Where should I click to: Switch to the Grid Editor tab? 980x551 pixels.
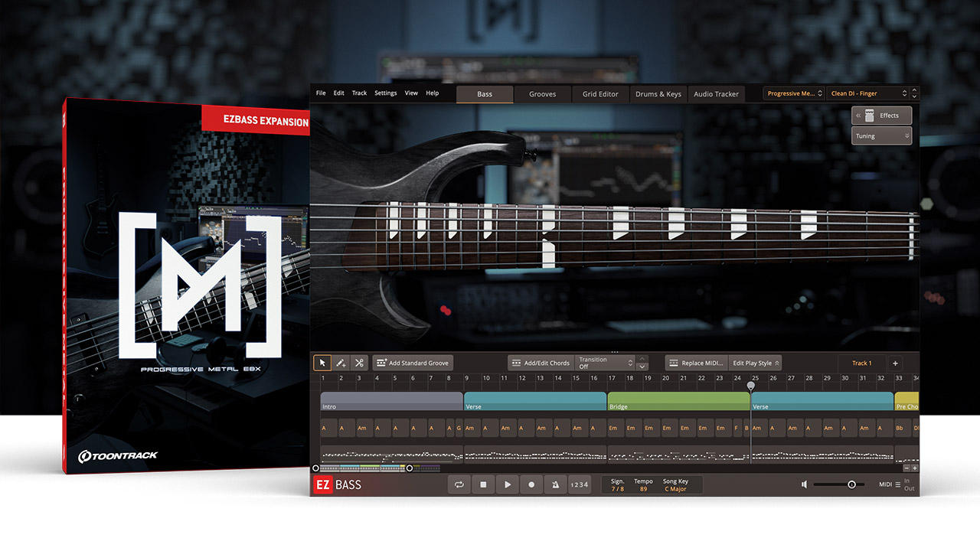(x=600, y=94)
